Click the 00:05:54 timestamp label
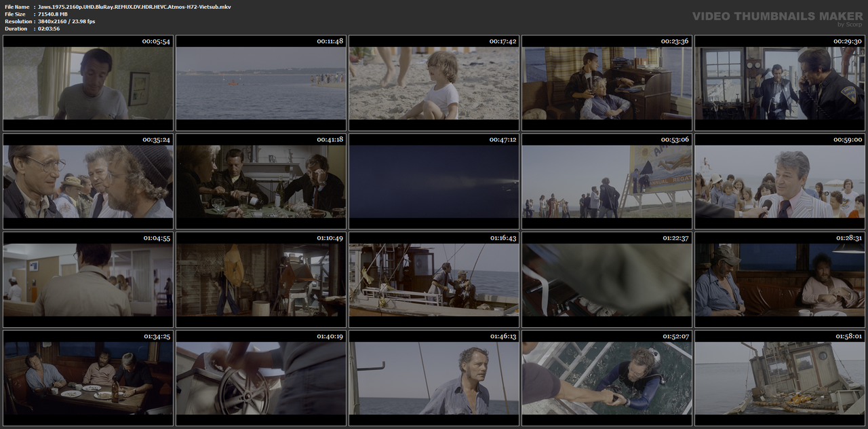Viewport: 868px width, 429px height. click(x=156, y=41)
